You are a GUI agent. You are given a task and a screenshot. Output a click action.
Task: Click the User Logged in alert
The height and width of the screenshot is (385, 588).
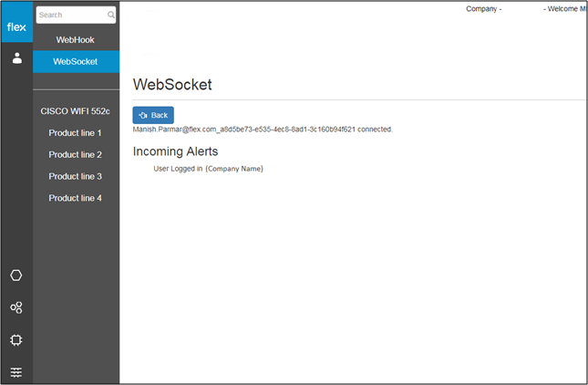pos(208,169)
